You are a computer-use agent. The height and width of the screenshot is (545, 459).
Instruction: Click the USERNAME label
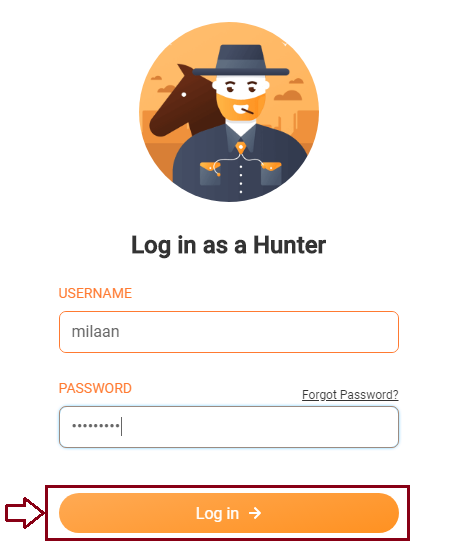(x=95, y=293)
